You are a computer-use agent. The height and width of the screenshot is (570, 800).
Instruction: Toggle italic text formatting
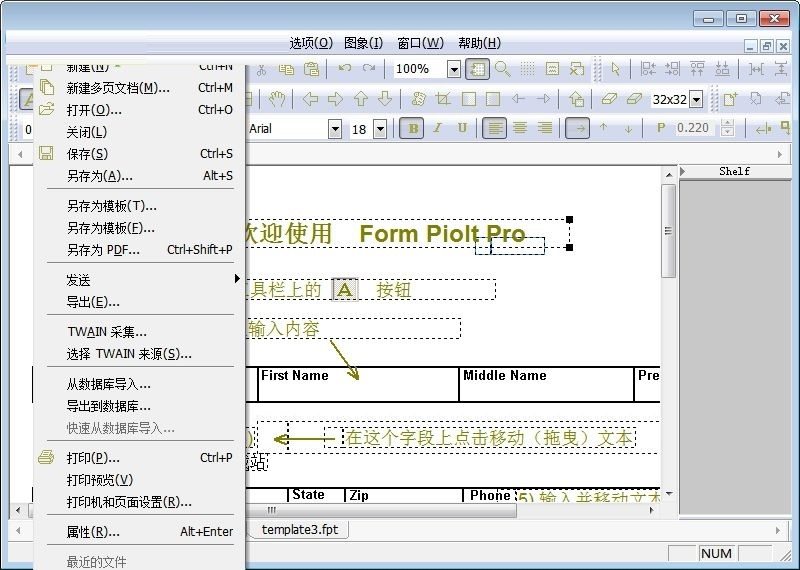437,128
